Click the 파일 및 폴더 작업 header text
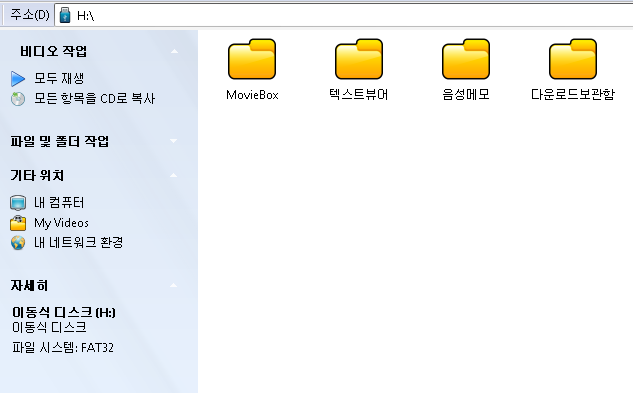 [x=60, y=141]
